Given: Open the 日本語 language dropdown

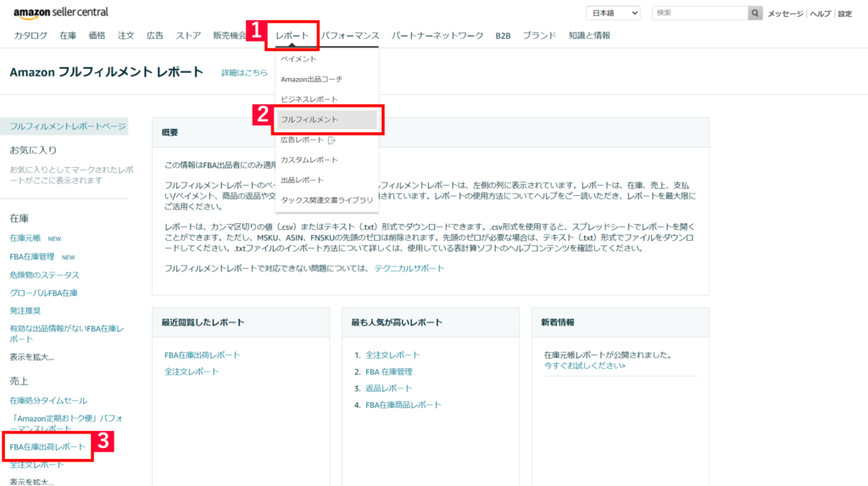Looking at the screenshot, I should 613,14.
